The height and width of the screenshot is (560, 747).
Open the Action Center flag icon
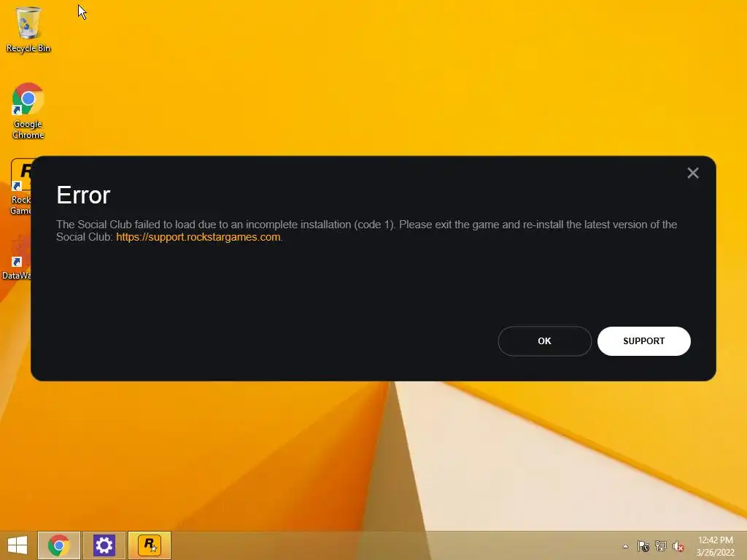point(643,546)
